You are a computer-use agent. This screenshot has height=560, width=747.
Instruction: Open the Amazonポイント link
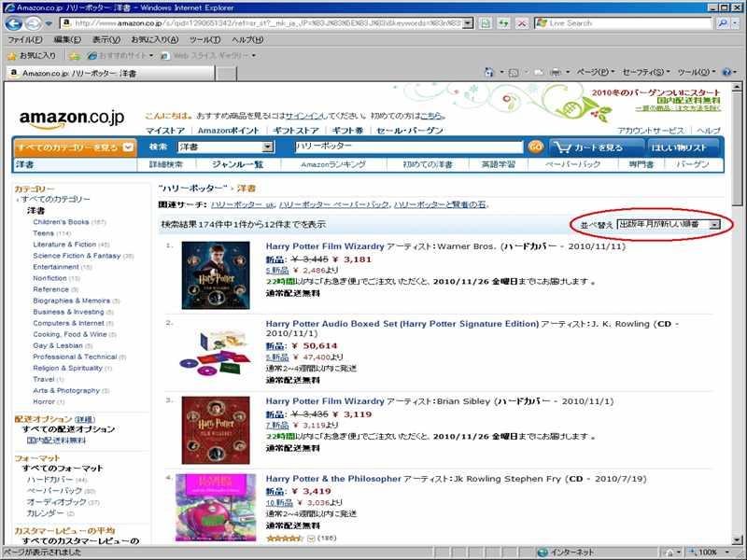[x=228, y=131]
